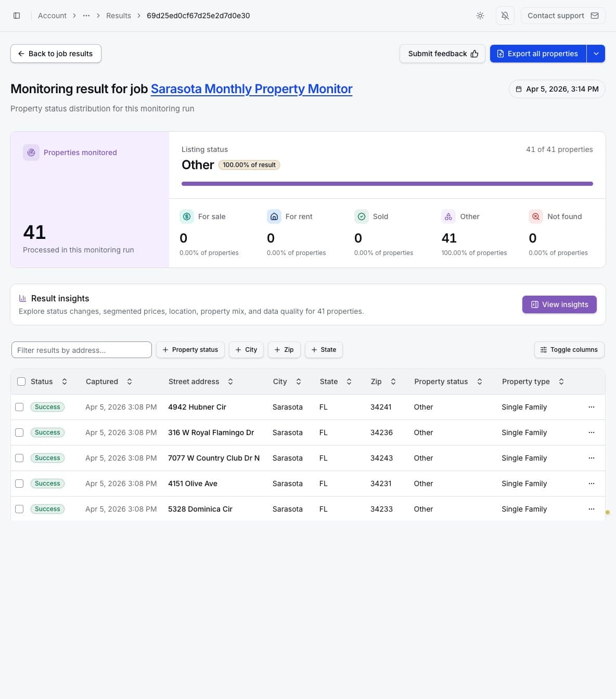The image size is (616, 699).
Task: Add a State filter
Action: 324,350
